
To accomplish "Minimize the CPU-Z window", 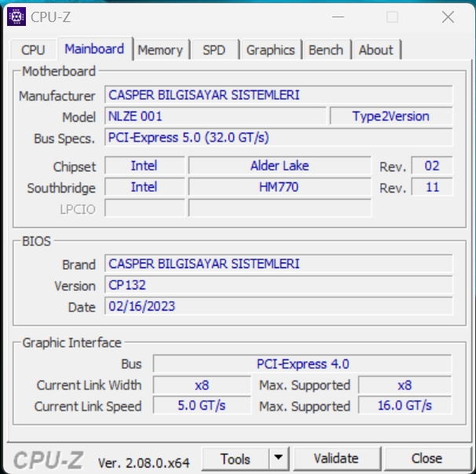I will point(338,17).
